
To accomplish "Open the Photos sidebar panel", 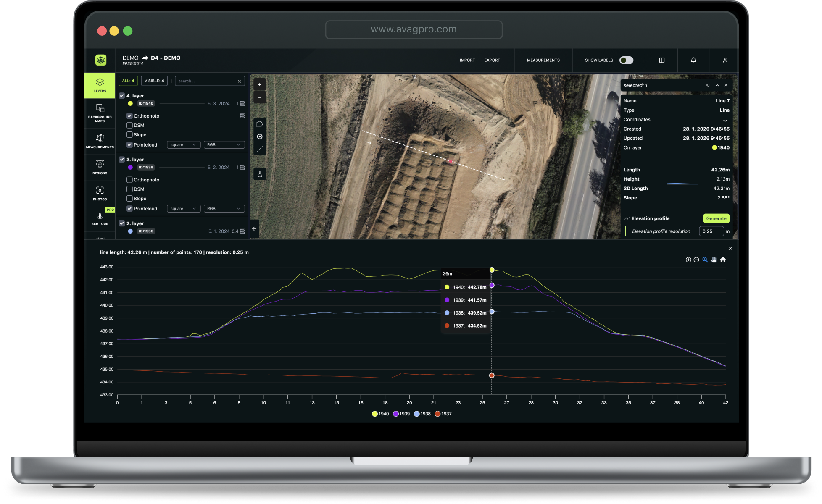I will 100,193.
